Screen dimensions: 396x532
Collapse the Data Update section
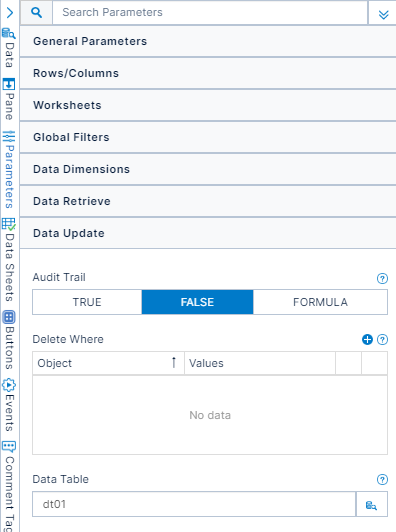[x=208, y=233]
